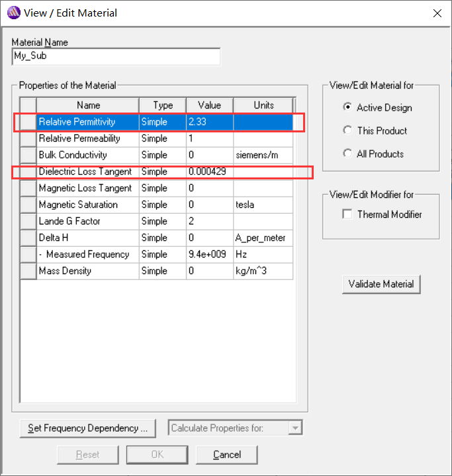452x476 pixels.
Task: Click row header button for Bulk Conductivity
Action: pos(28,155)
